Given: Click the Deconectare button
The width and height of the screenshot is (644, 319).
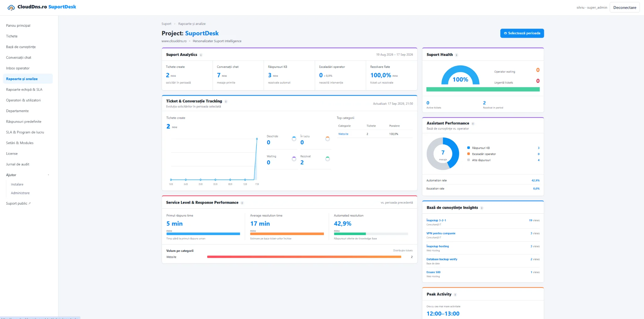Looking at the screenshot, I should 625,8.
